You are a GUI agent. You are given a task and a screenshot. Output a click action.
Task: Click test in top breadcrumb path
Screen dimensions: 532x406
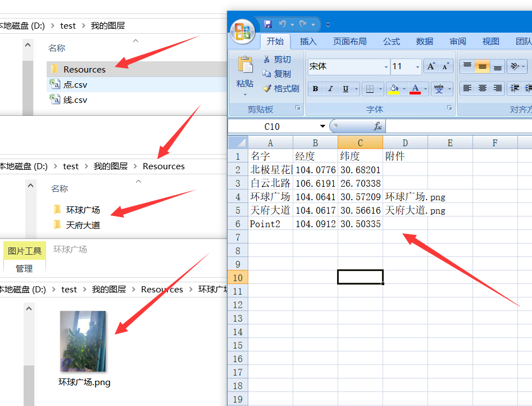[x=68, y=26]
